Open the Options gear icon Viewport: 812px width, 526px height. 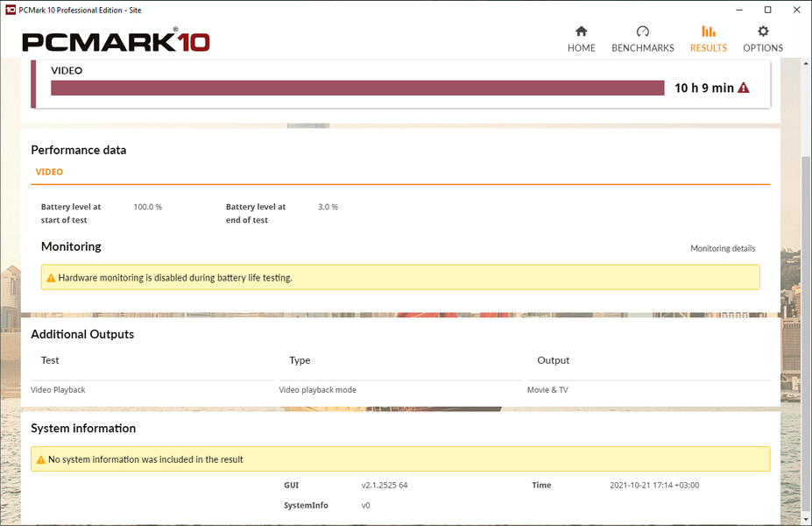tap(763, 32)
